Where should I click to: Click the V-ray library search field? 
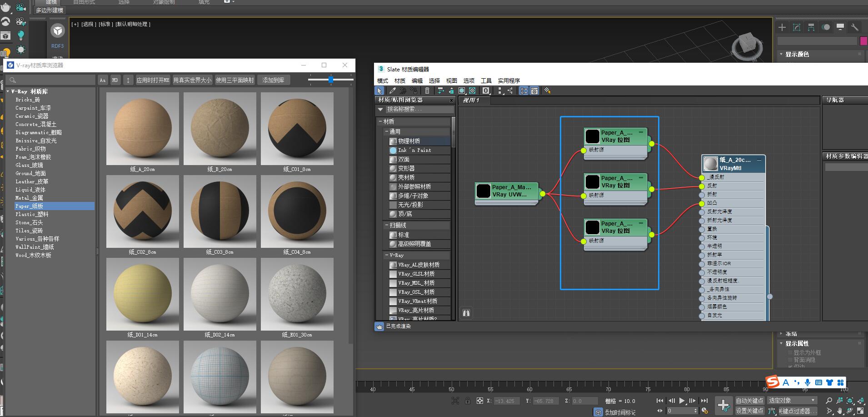click(50, 80)
